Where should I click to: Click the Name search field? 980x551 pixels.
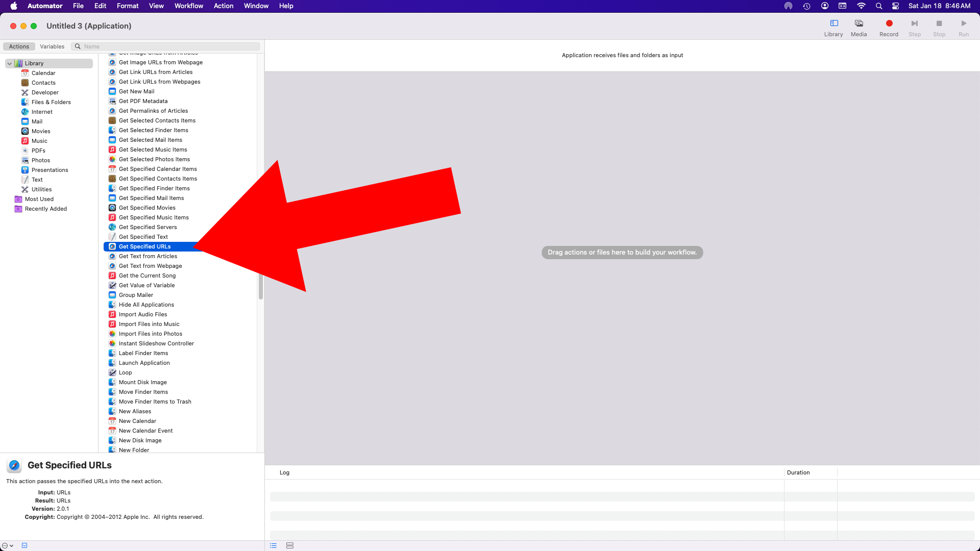(165, 46)
